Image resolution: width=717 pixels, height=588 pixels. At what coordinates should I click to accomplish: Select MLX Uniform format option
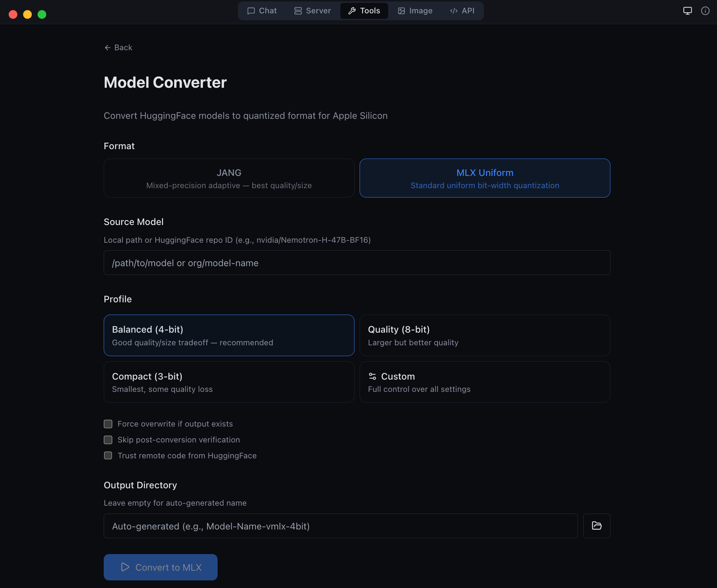coord(485,178)
